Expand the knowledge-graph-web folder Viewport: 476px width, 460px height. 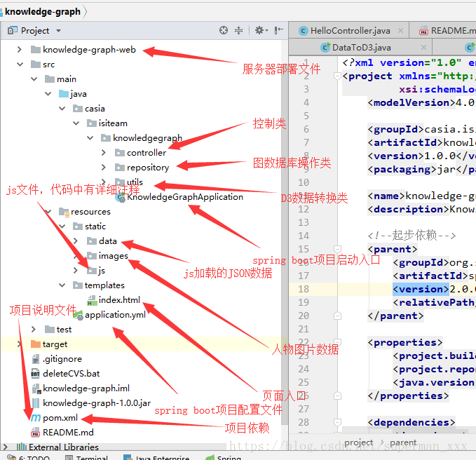[x=20, y=50]
